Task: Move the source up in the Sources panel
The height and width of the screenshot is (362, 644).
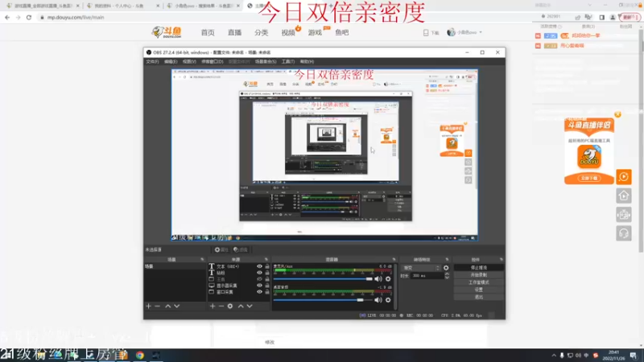Action: tap(241, 306)
